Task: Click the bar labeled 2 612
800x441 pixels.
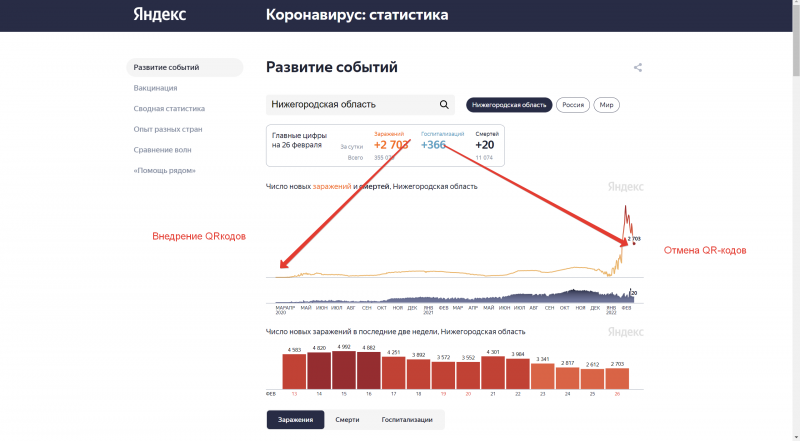Action: coord(592,379)
